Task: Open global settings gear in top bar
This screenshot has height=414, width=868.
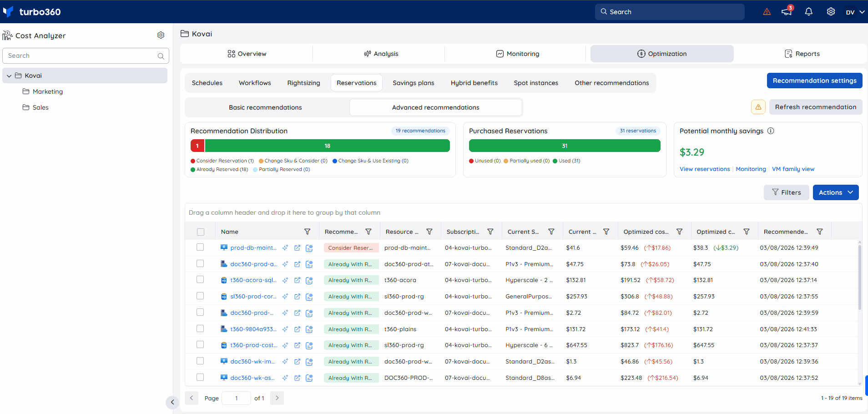Action: coord(831,12)
